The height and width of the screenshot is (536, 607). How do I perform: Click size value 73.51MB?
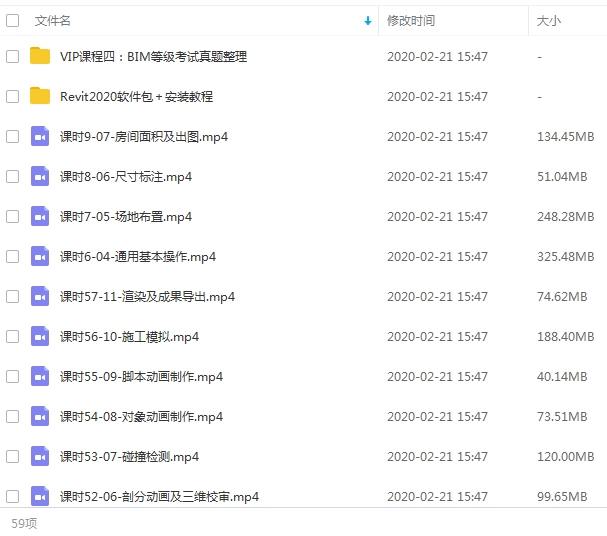pos(562,416)
